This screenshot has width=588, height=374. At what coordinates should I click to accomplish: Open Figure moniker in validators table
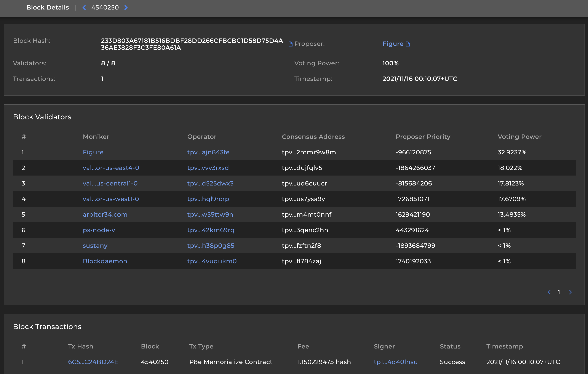click(x=93, y=152)
